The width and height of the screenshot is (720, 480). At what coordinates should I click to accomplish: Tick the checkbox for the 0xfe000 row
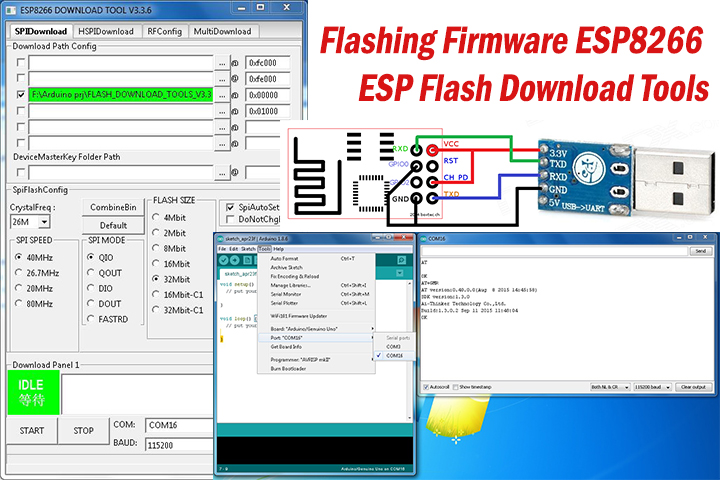20,78
